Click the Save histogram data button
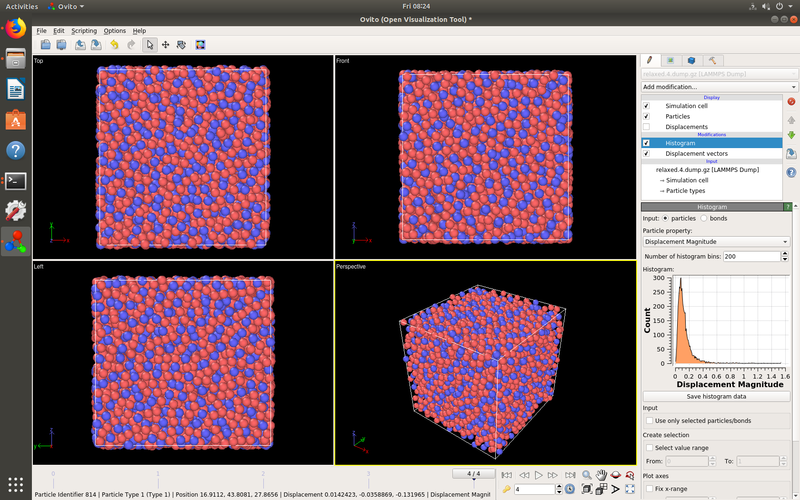Screen dimensions: 800x500 pos(716,396)
